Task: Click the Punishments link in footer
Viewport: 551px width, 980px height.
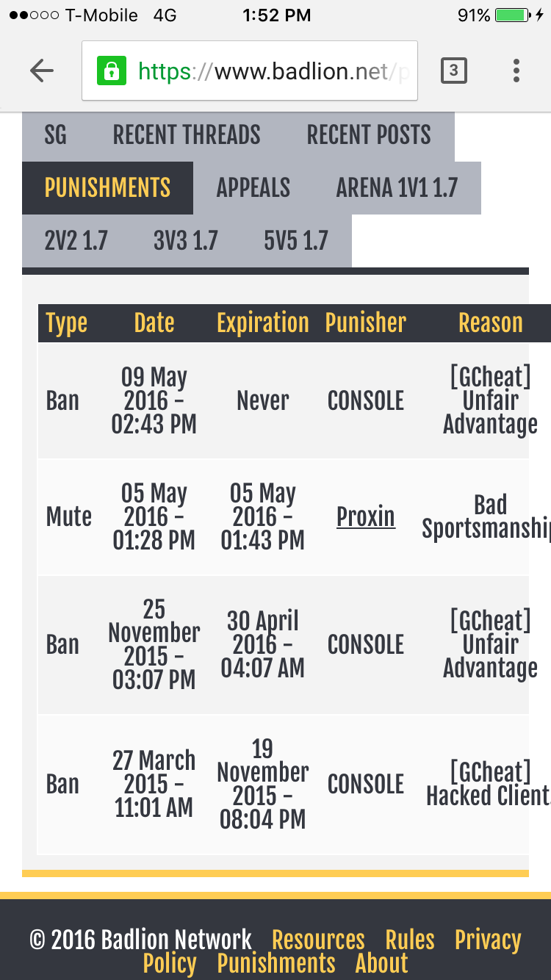Action: coord(276,963)
